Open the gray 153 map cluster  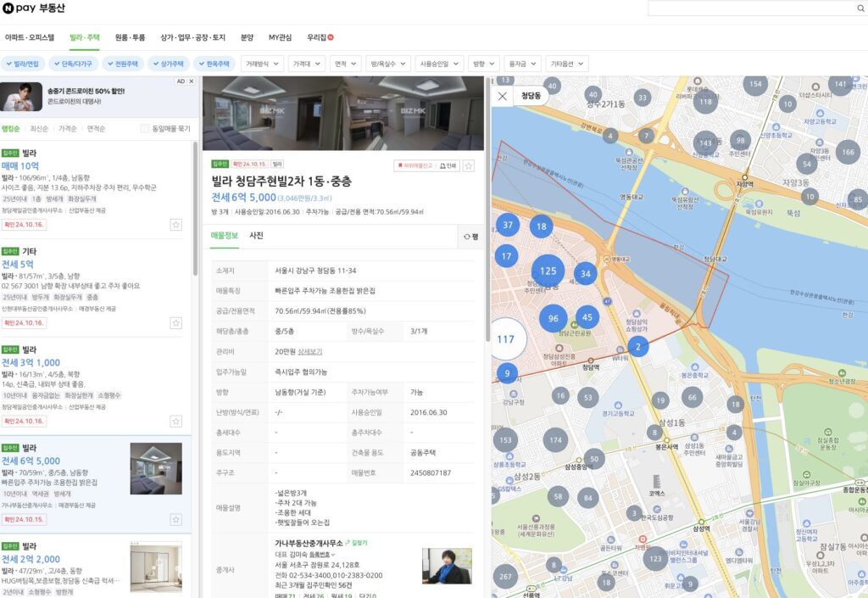pyautogui.click(x=505, y=440)
